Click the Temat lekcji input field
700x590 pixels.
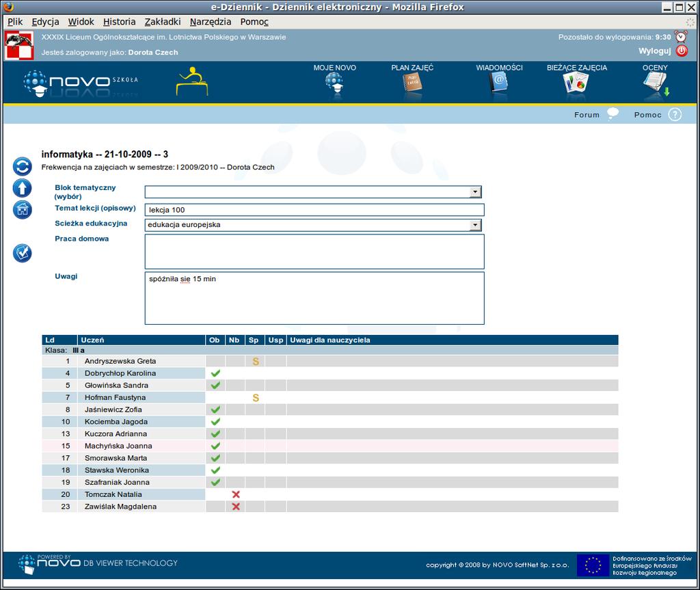click(x=314, y=210)
